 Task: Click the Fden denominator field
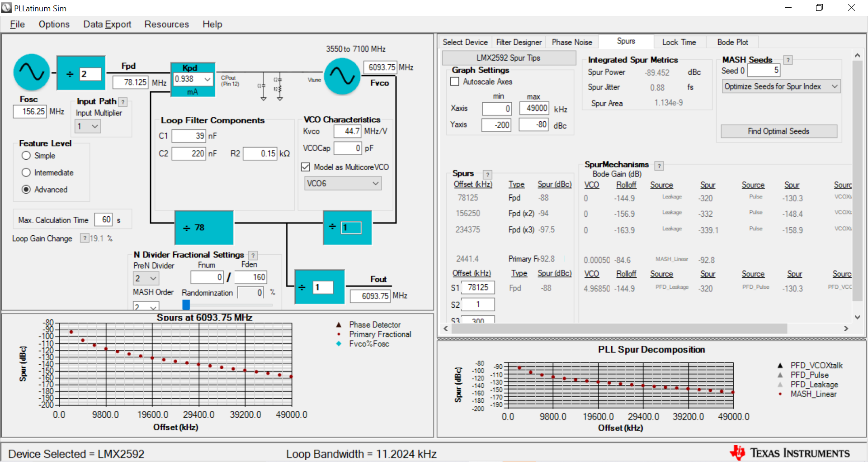click(x=250, y=277)
